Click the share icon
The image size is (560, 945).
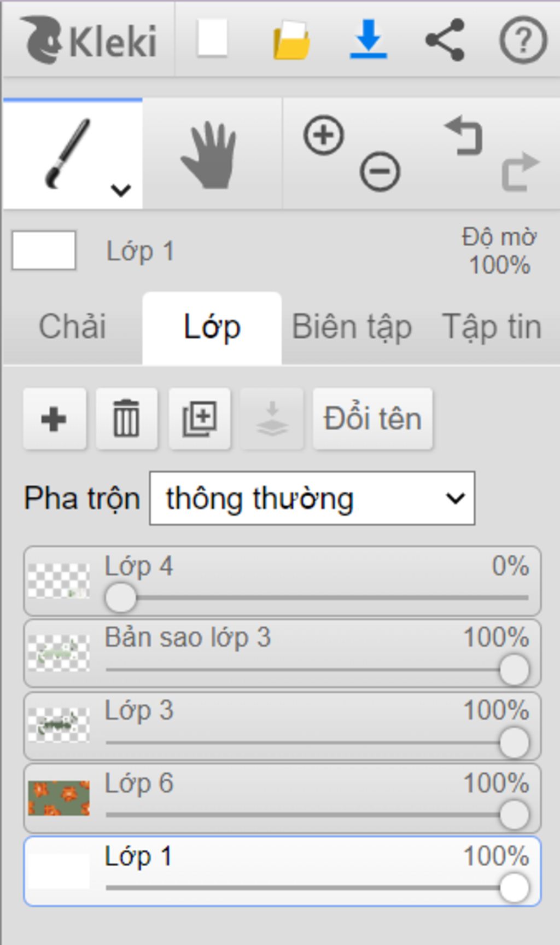pyautogui.click(x=445, y=39)
